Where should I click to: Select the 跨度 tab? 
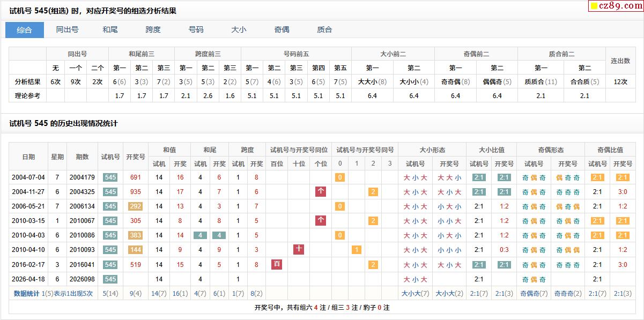[x=153, y=30]
